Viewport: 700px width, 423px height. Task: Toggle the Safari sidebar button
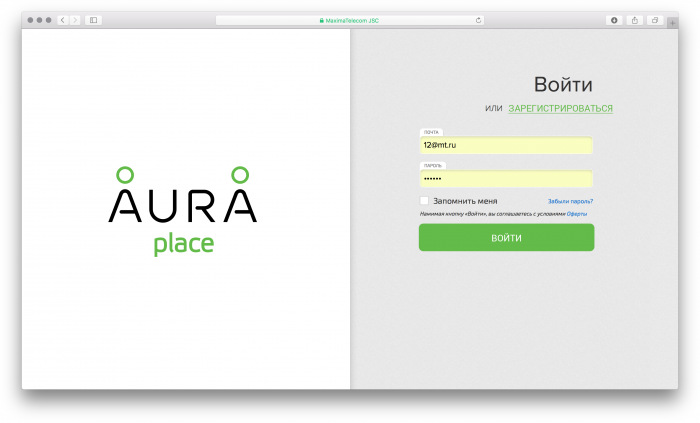[93, 20]
